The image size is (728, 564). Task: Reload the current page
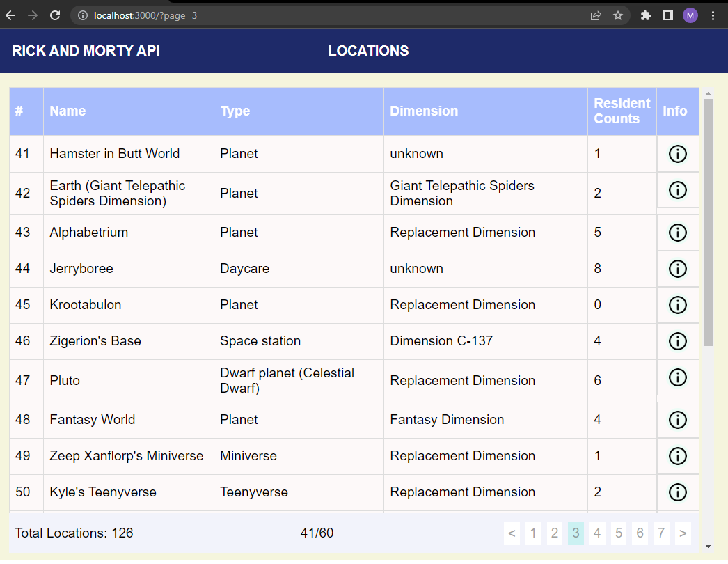click(55, 15)
